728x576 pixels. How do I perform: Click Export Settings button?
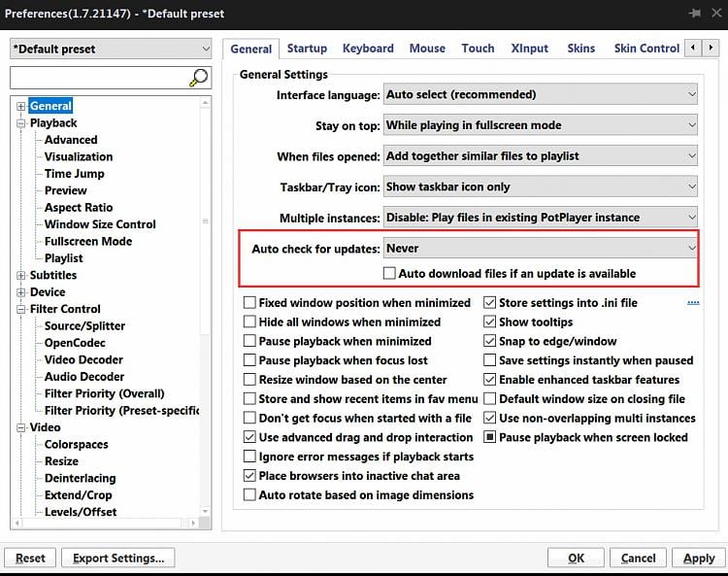118,558
